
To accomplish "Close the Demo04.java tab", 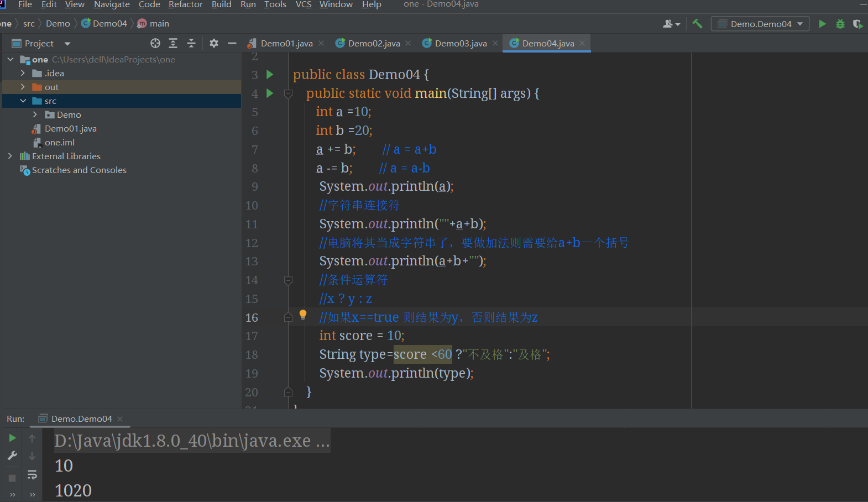I will [582, 43].
